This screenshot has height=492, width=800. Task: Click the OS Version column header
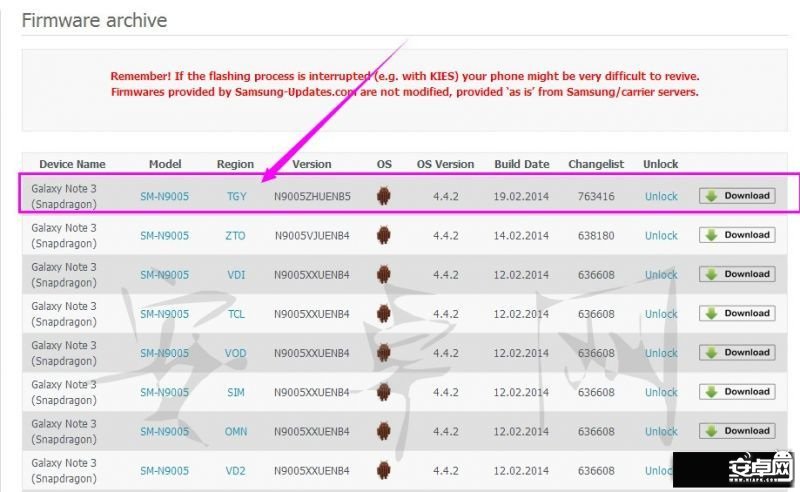pos(445,164)
